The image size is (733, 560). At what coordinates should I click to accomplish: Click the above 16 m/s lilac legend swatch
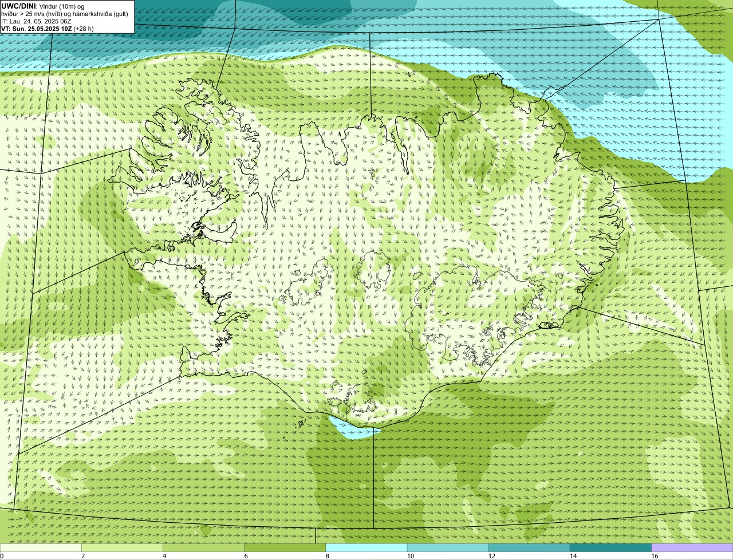(x=692, y=548)
